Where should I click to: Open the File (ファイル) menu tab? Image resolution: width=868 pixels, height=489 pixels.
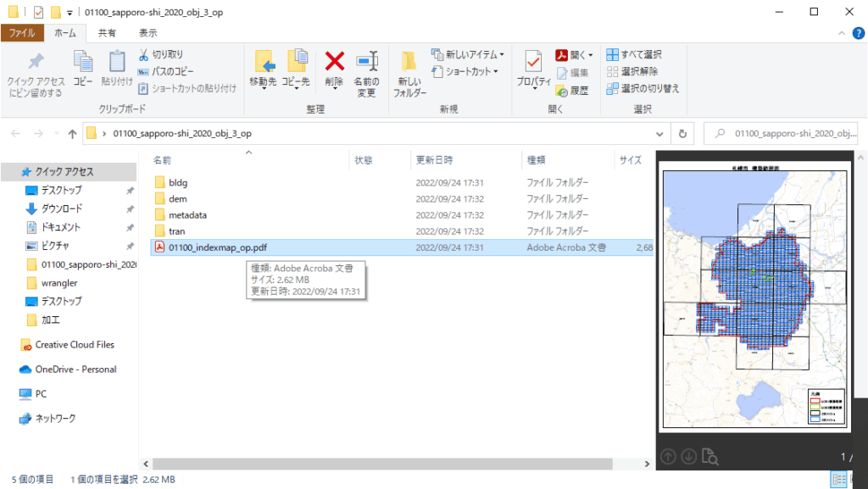pos(22,33)
